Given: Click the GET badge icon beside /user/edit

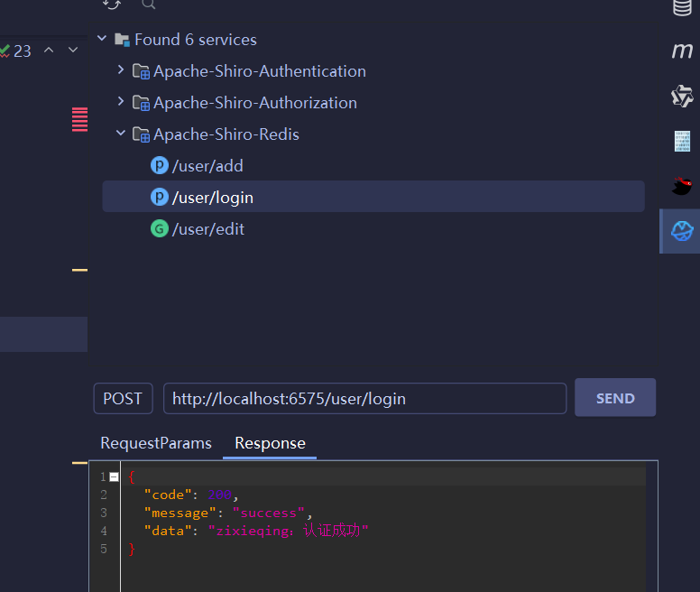Looking at the screenshot, I should pos(160,228).
